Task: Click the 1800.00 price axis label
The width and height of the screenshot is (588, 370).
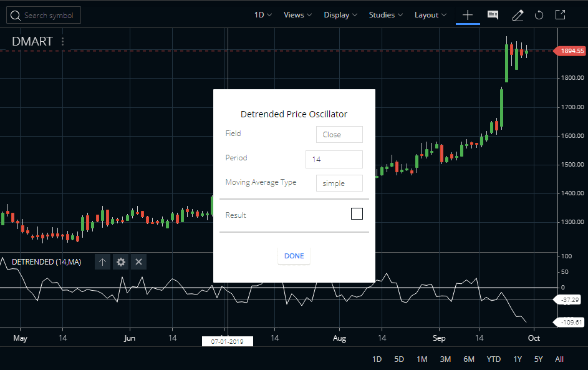Action: (572, 77)
